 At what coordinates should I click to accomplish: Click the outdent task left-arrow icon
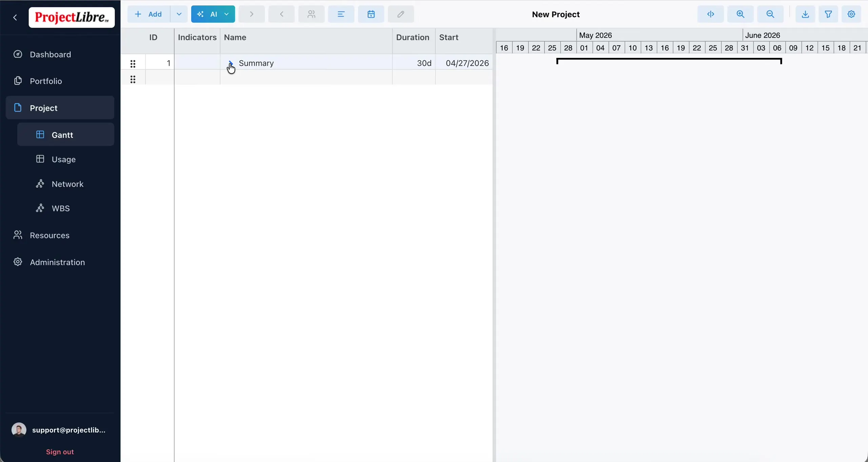coord(281,14)
